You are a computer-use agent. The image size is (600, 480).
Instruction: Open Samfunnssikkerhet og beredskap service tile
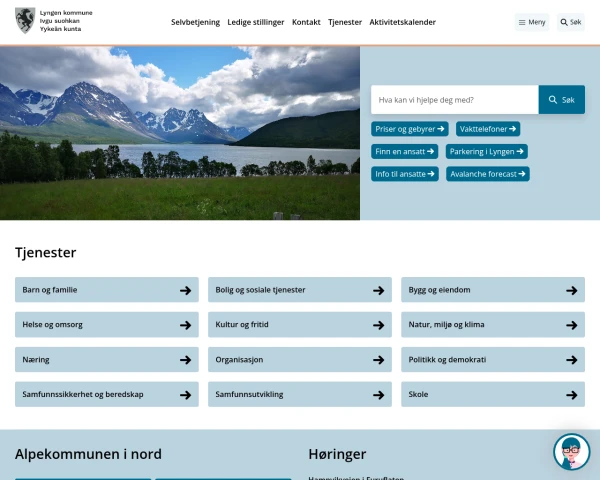click(x=107, y=394)
